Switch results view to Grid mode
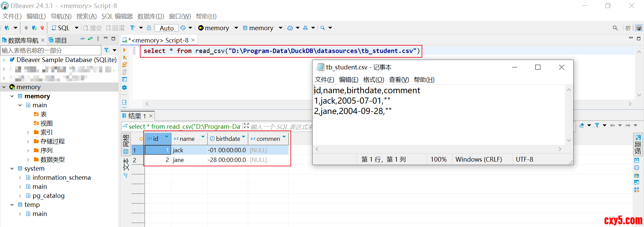The image size is (644, 227). click(126, 152)
